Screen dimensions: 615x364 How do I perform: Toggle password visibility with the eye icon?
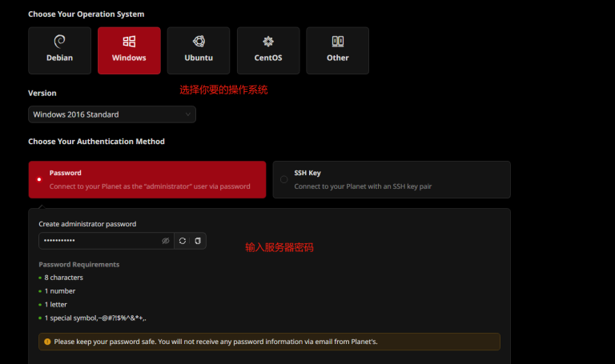[x=166, y=241]
